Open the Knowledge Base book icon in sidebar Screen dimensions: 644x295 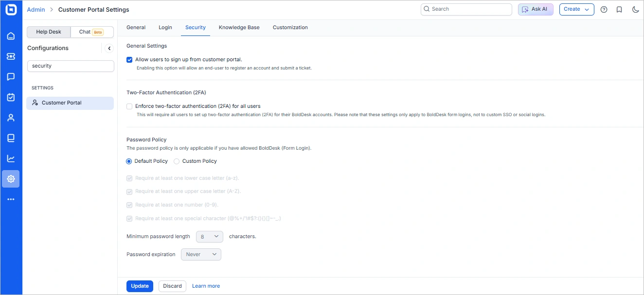click(x=11, y=138)
